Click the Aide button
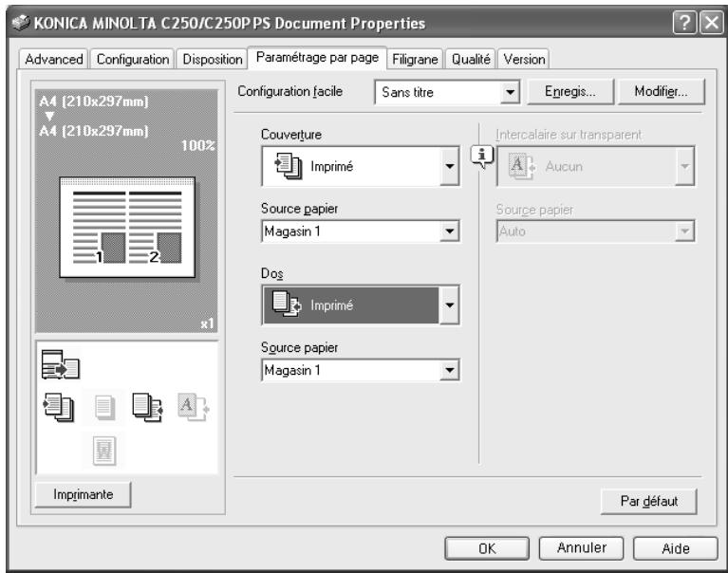This screenshot has width=728, height=573. [x=676, y=548]
